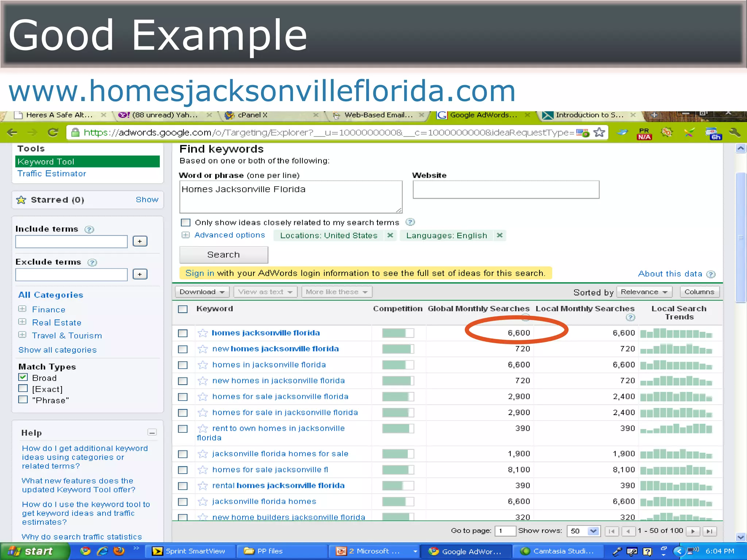Enable the "Phrase" match type
747x560 pixels.
(x=23, y=400)
